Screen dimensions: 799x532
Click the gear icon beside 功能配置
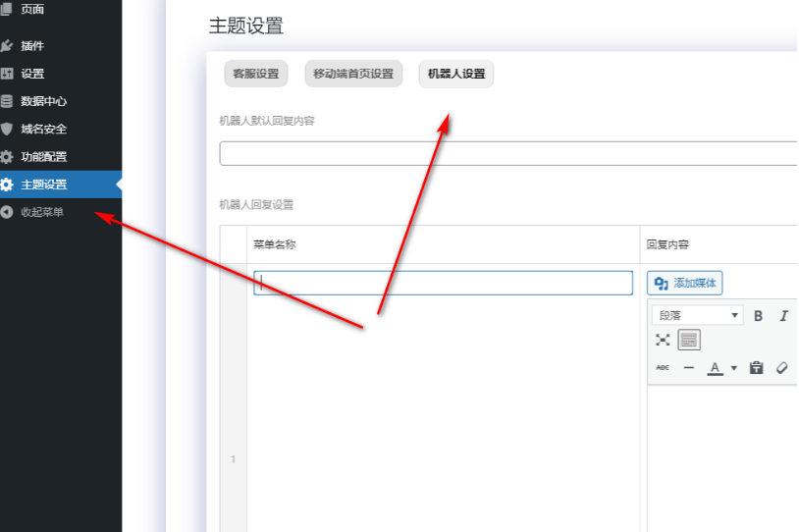7,156
